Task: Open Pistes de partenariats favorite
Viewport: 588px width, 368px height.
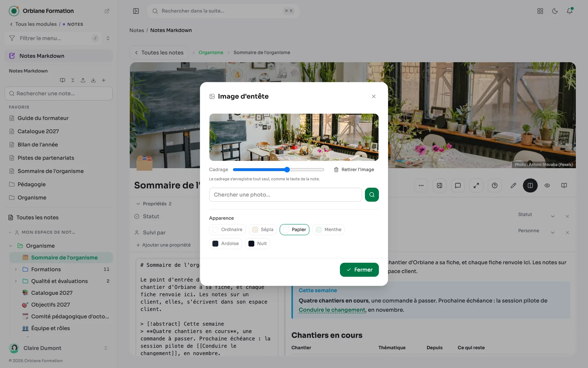Action: pos(59,158)
